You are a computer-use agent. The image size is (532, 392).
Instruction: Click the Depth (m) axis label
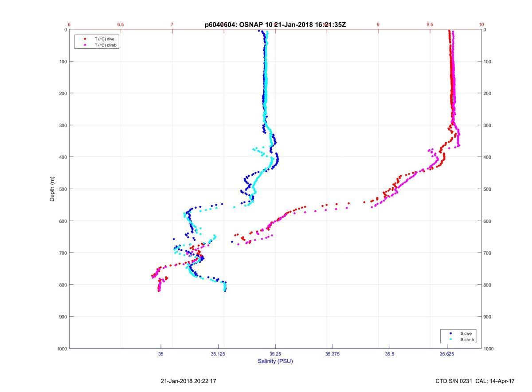[x=52, y=189]
